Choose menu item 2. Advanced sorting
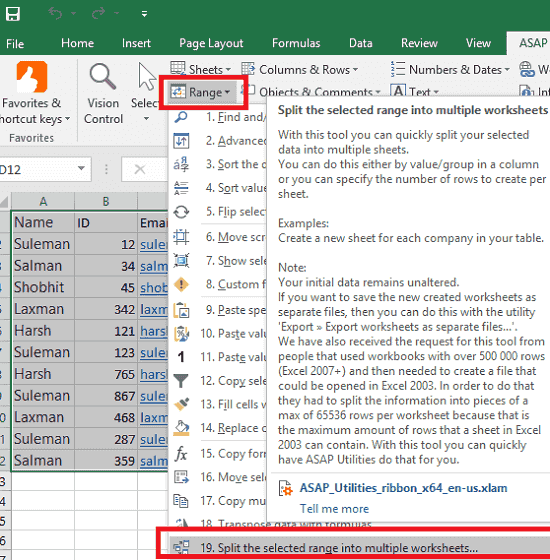 218,141
